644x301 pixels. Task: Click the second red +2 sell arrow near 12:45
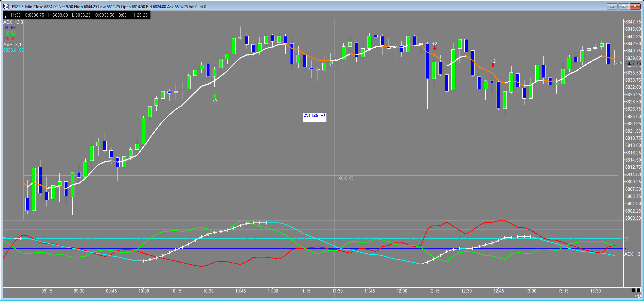click(x=493, y=65)
